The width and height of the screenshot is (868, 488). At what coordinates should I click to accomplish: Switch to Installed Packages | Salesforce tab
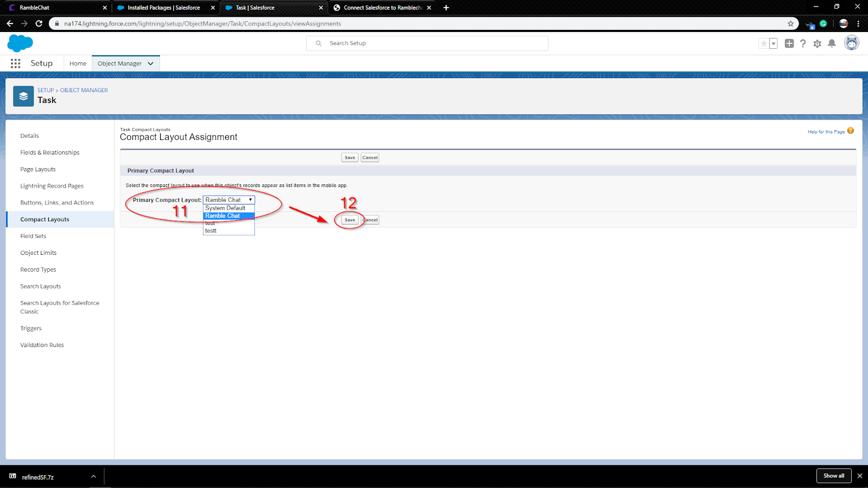[165, 8]
